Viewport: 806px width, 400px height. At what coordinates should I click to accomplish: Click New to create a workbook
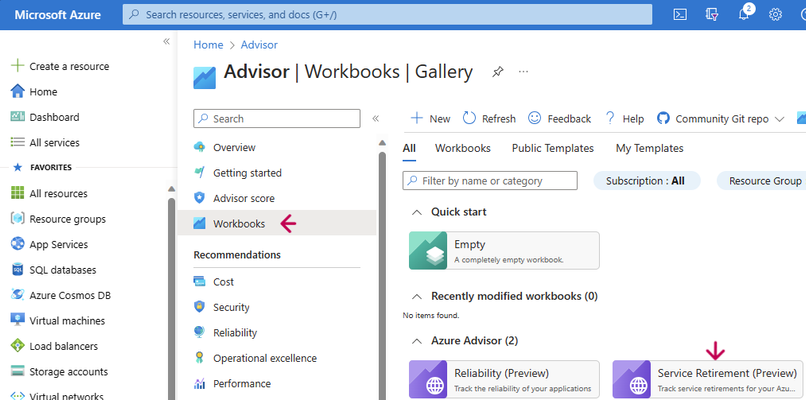pos(430,119)
